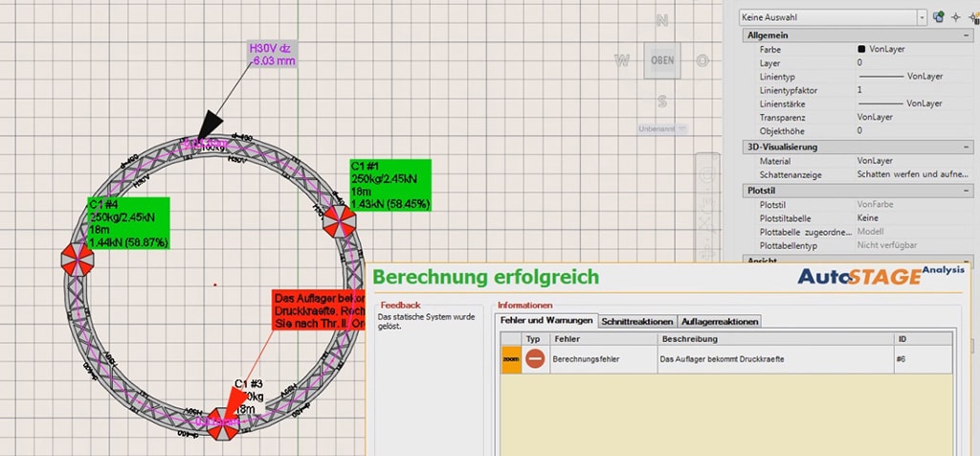Click the Linientypfaktor value field
This screenshot has width=980, height=456.
pyautogui.click(x=909, y=89)
